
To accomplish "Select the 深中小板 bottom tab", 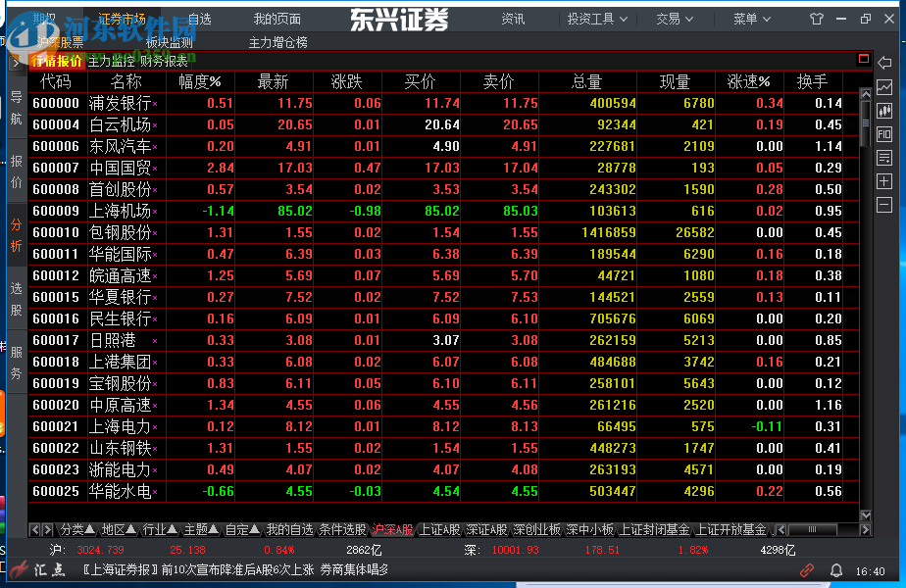I will click(x=589, y=529).
